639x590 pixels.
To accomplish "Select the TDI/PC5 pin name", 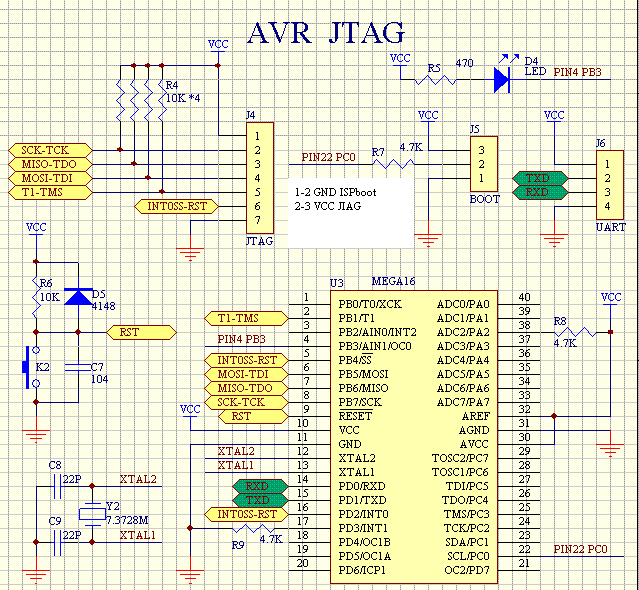I will (x=467, y=486).
